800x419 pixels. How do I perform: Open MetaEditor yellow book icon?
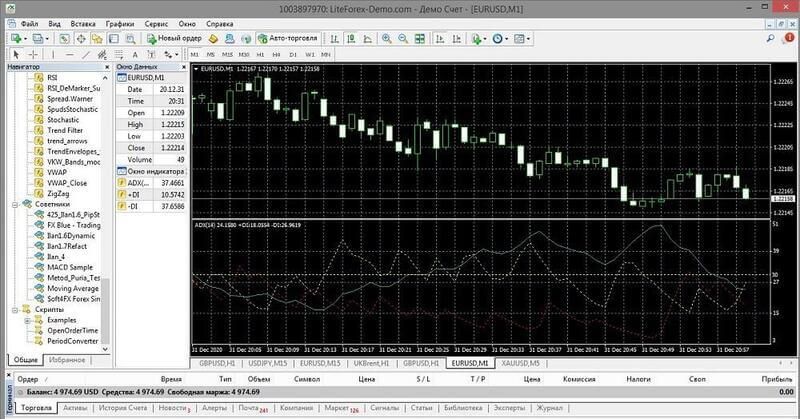[x=213, y=38]
